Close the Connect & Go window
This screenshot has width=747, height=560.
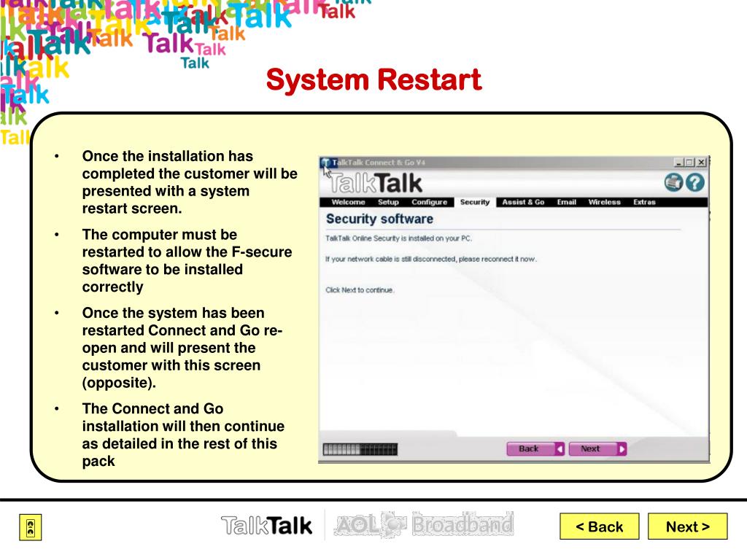tap(701, 163)
